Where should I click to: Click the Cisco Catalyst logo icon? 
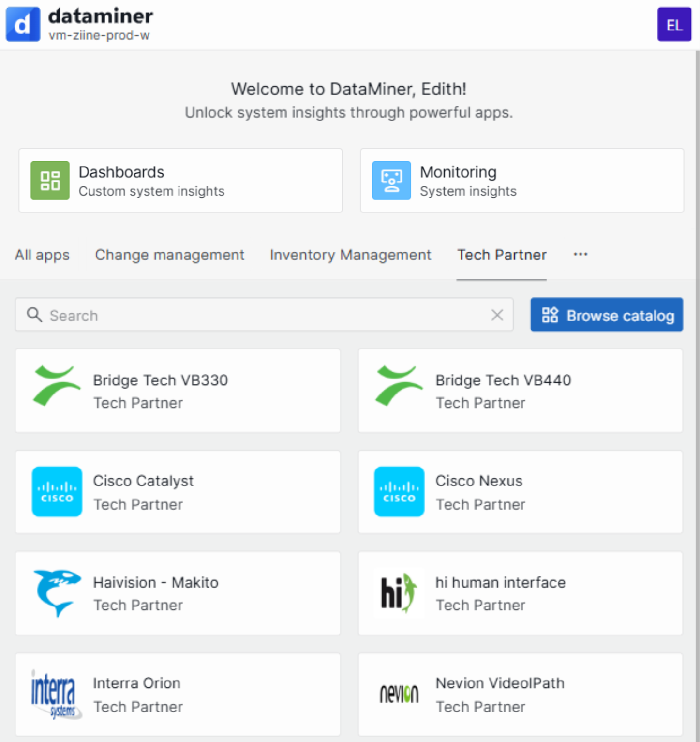[x=57, y=492]
